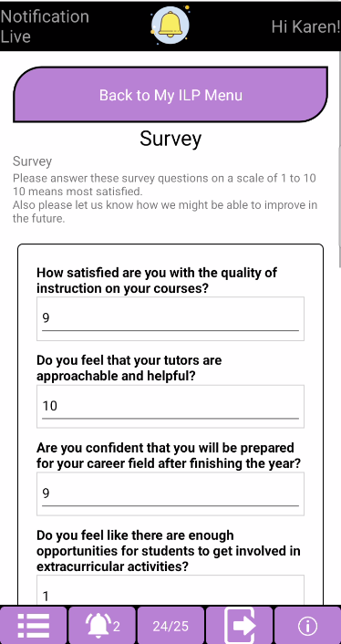This screenshot has height=644, width=341.
Task: Click the page scrollbar on right edge
Action: click(x=339, y=205)
